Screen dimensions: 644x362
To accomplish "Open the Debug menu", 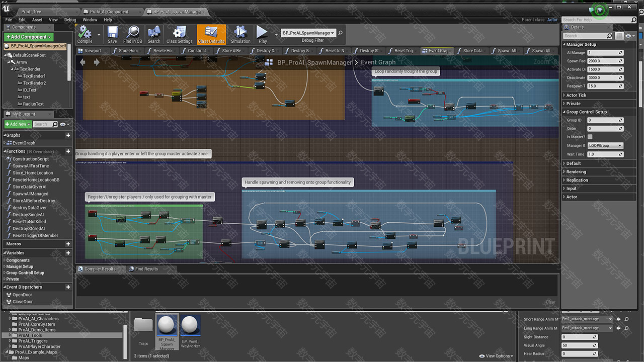I will pos(70,20).
